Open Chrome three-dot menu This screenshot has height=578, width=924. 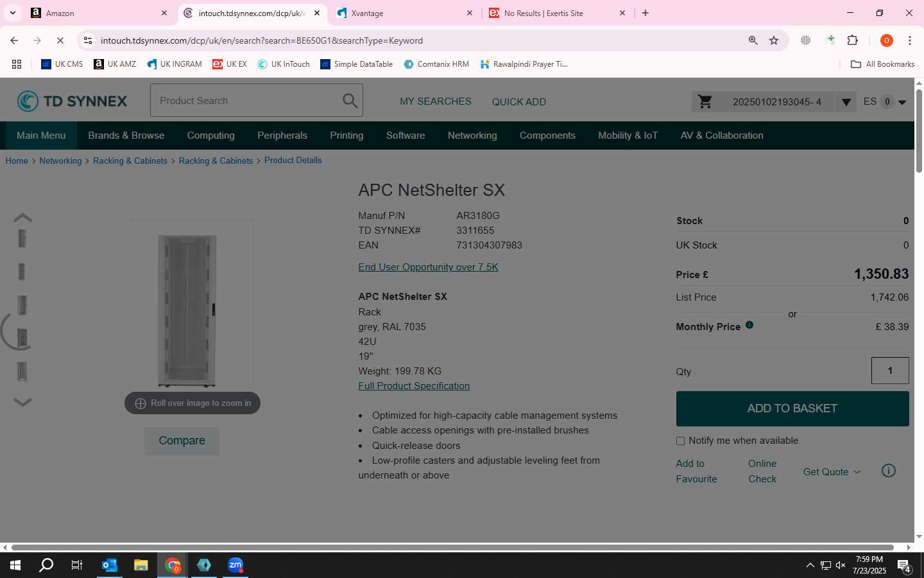(x=910, y=40)
